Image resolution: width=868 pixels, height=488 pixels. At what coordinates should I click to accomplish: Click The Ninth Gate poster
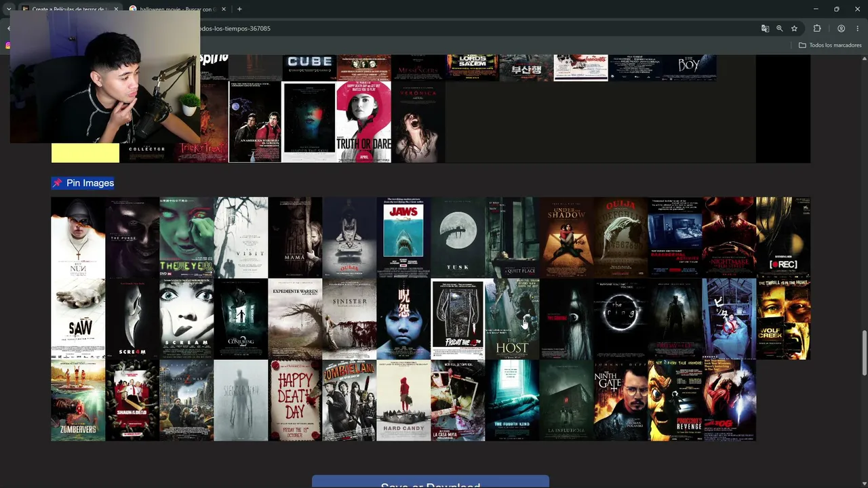(620, 400)
